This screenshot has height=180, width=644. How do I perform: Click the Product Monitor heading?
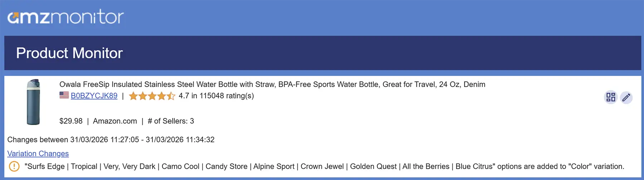tap(69, 53)
